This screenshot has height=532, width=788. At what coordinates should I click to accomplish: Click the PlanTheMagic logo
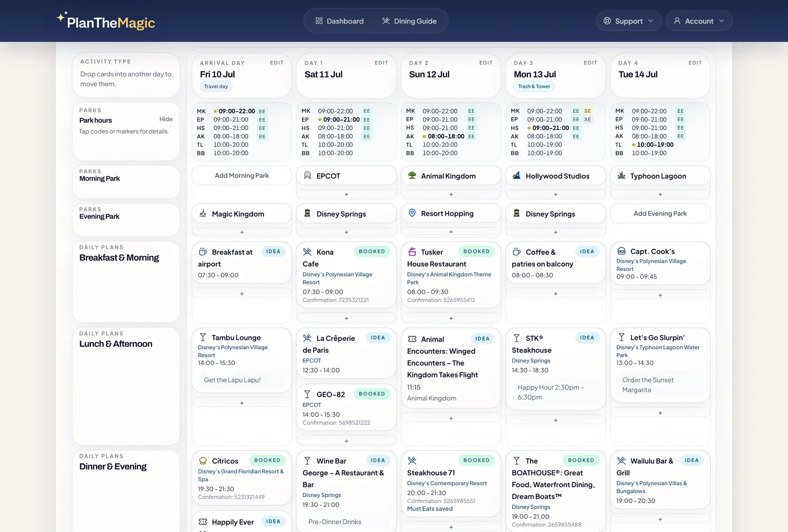click(x=105, y=21)
